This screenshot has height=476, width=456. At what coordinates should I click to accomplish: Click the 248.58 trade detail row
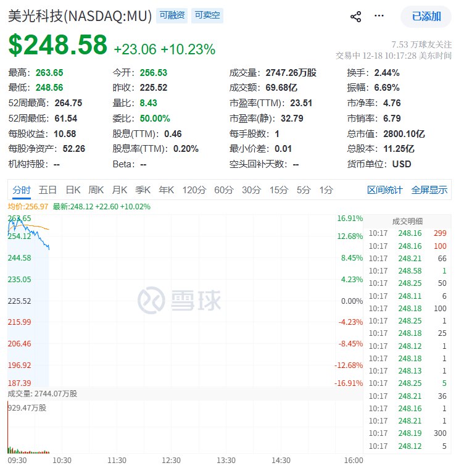407,271
